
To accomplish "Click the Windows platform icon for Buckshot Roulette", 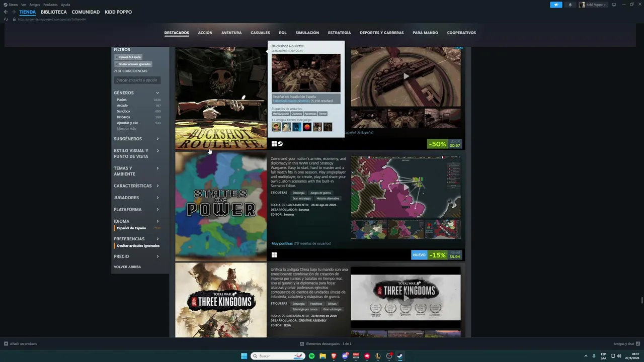I will [x=274, y=144].
